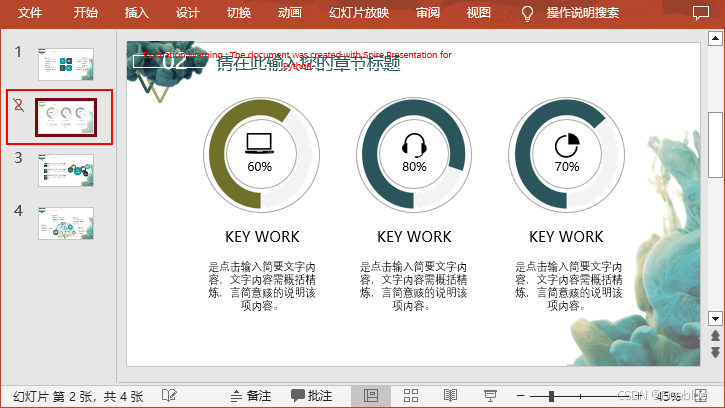Click the spell check icon in status bar
The height and width of the screenshot is (408, 725).
tap(170, 396)
